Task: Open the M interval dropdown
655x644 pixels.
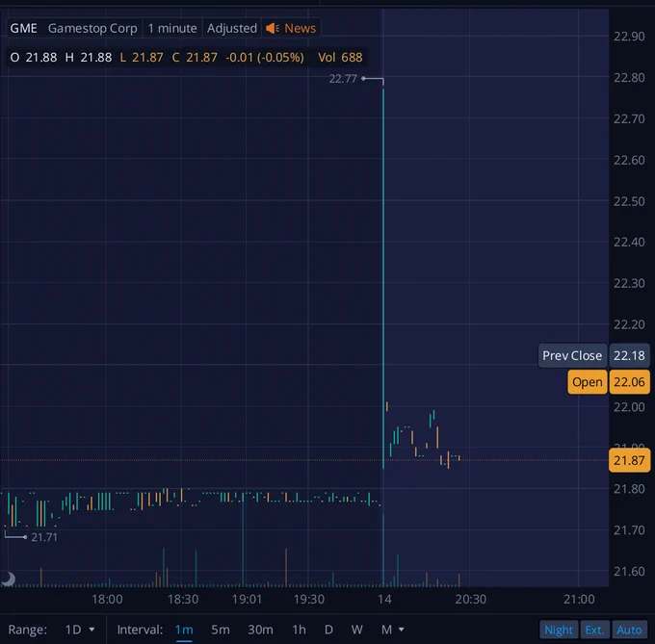Action: [392, 629]
